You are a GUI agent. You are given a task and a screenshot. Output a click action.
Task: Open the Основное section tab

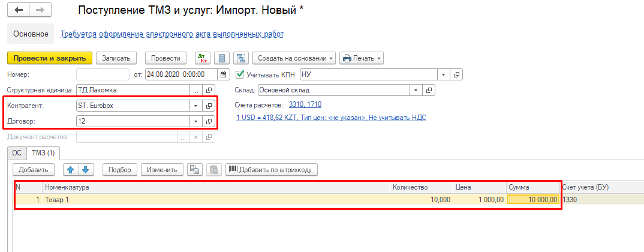(31, 34)
